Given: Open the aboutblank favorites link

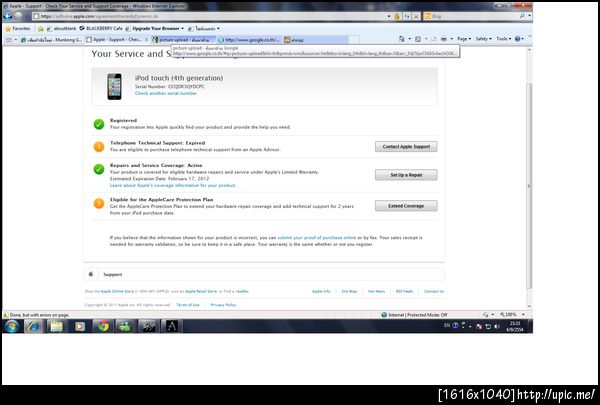Looking at the screenshot, I should click(62, 29).
